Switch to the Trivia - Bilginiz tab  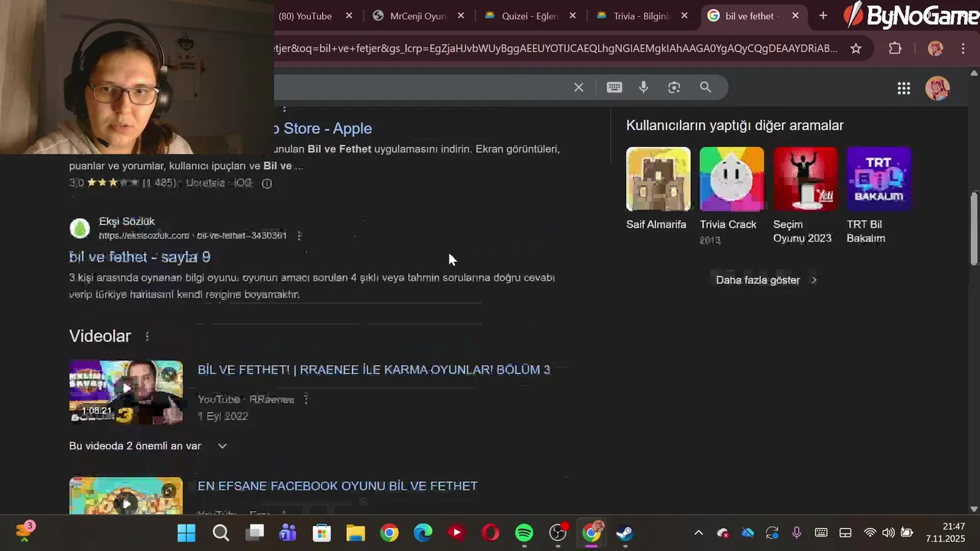pyautogui.click(x=642, y=15)
